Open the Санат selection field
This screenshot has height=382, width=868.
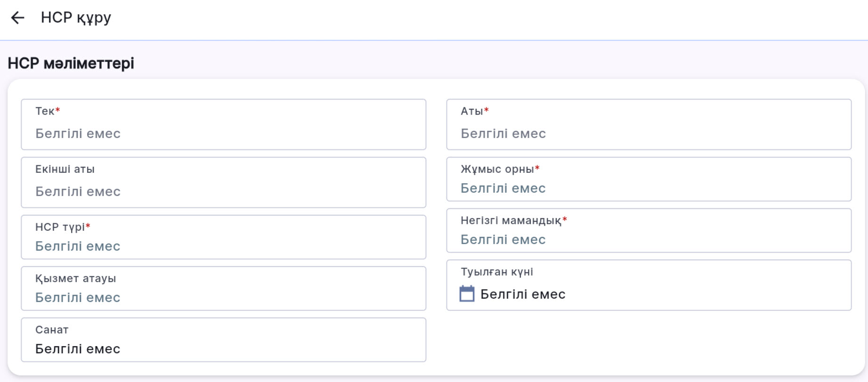223,349
